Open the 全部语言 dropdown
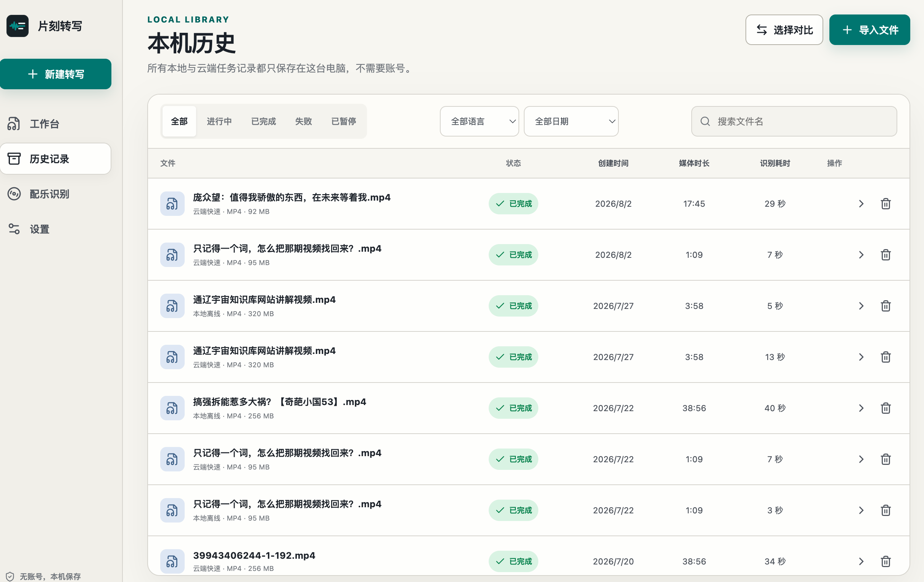 (479, 121)
